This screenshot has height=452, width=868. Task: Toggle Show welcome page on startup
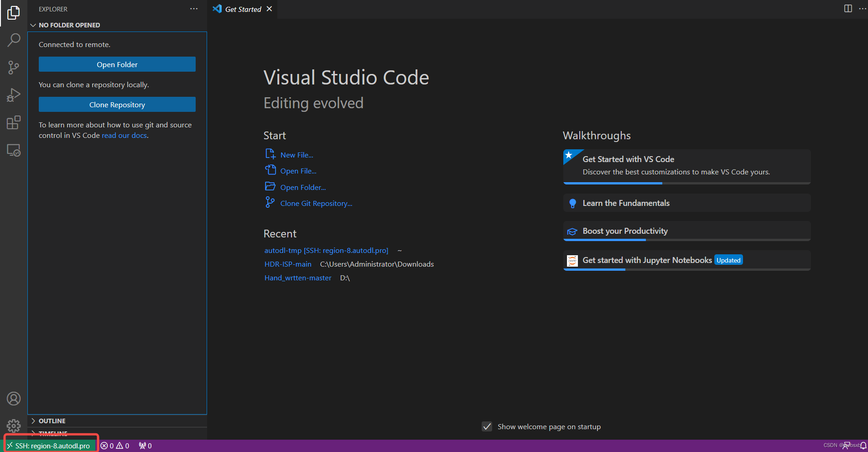487,426
